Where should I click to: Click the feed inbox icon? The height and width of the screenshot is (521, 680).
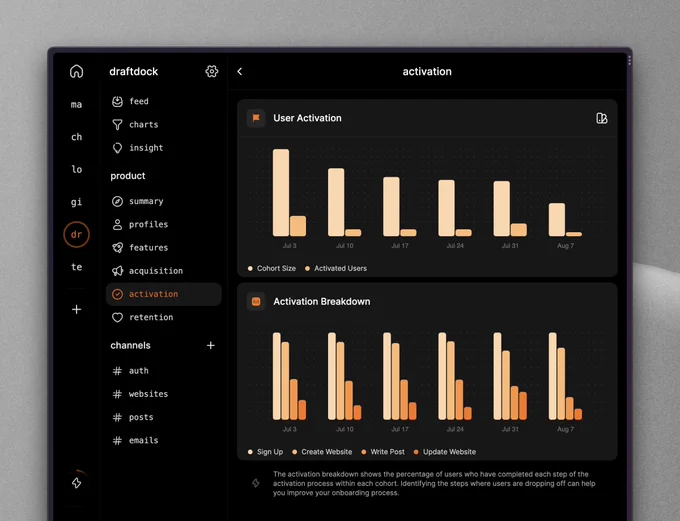tap(117, 101)
